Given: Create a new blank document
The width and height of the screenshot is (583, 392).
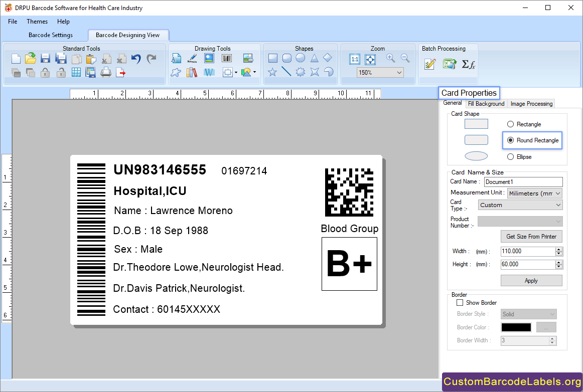Looking at the screenshot, I should point(16,59).
